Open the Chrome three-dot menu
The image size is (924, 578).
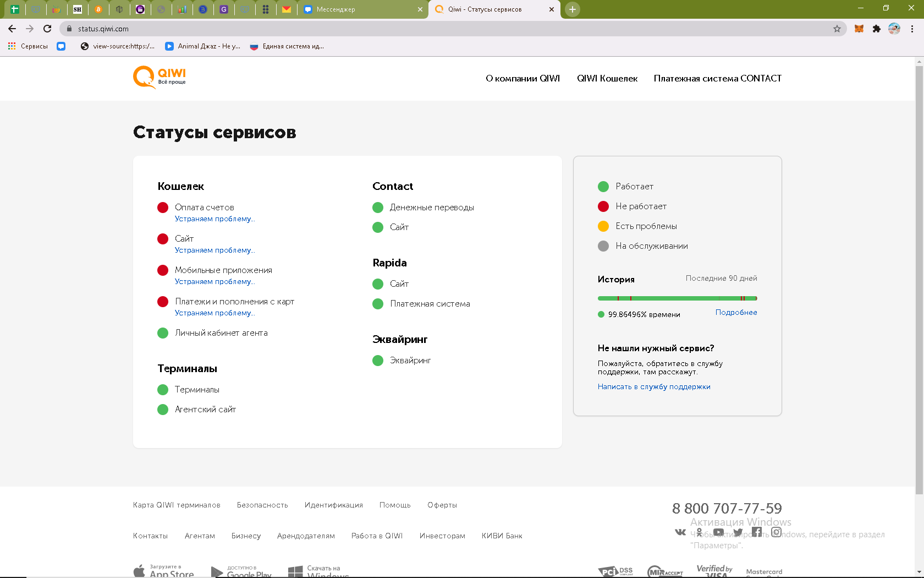click(912, 29)
